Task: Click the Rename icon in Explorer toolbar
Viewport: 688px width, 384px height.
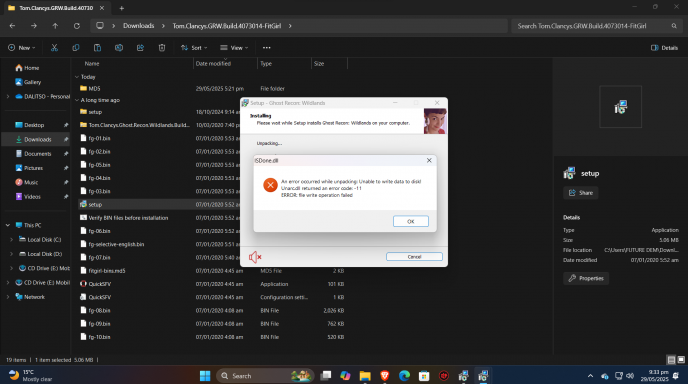Action: [119, 47]
